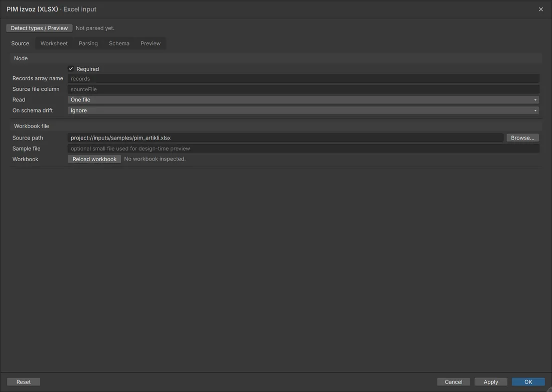Click Detect types / Preview button

coord(40,28)
